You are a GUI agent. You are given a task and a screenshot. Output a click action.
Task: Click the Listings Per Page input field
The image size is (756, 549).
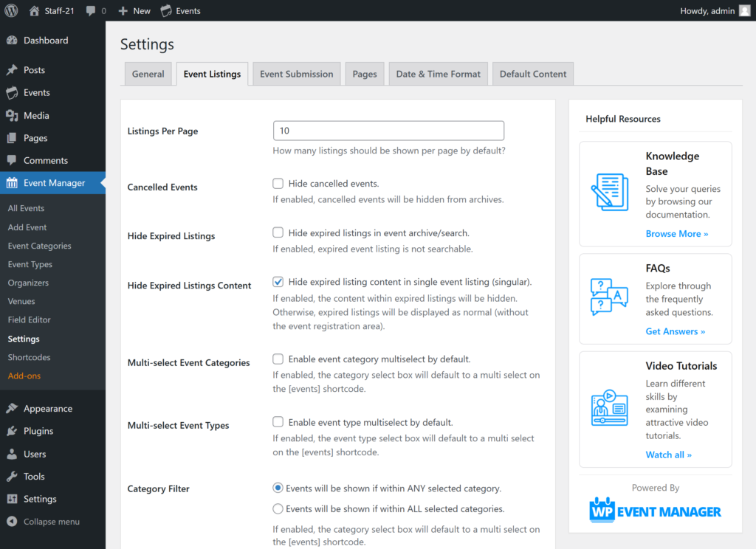click(x=388, y=131)
